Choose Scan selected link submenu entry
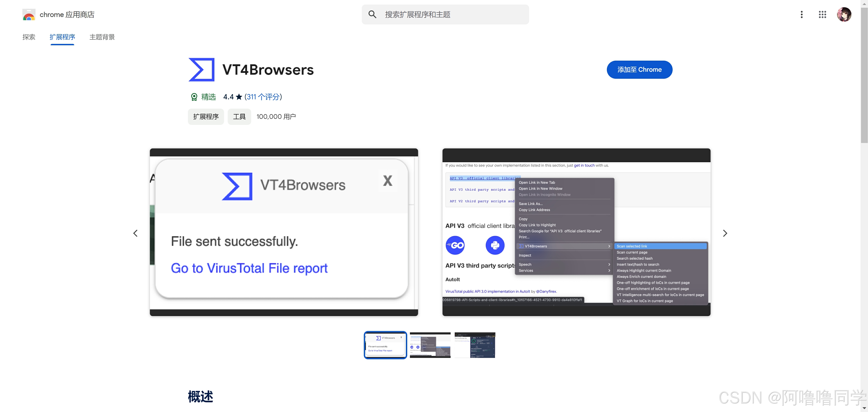 (x=660, y=246)
